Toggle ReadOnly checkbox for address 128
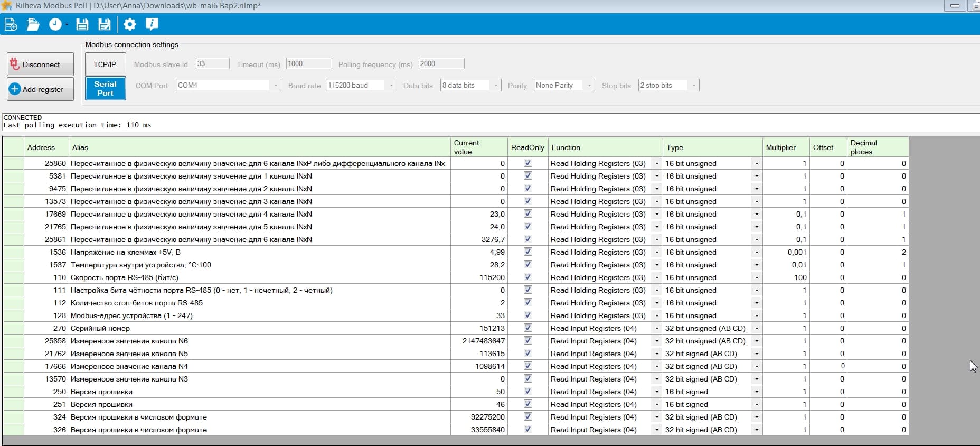980x446 pixels. [x=527, y=315]
